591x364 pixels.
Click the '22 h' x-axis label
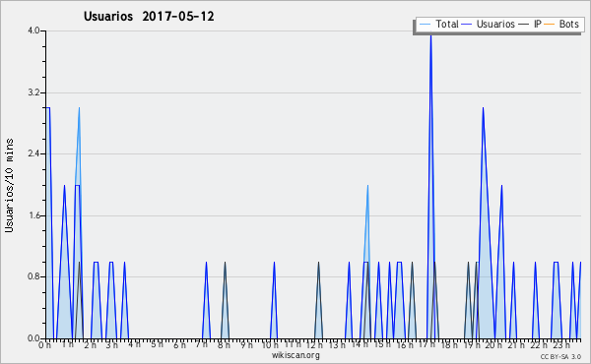click(x=539, y=345)
